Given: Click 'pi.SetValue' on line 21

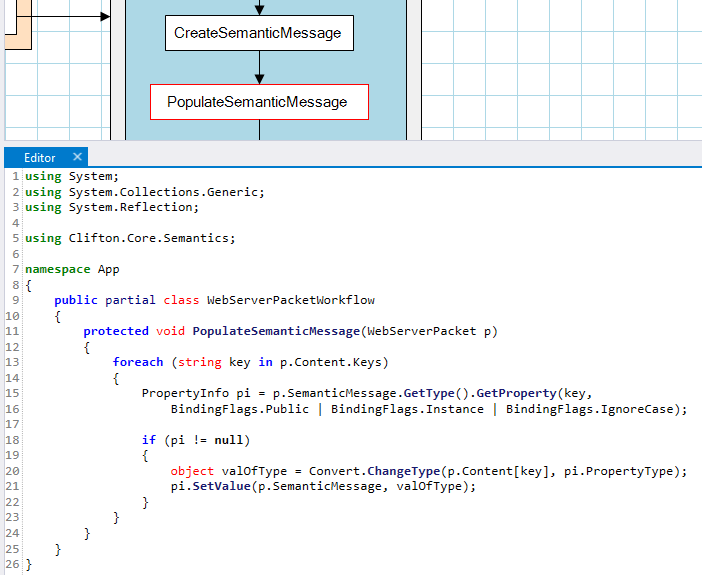Looking at the screenshot, I should coord(210,486).
